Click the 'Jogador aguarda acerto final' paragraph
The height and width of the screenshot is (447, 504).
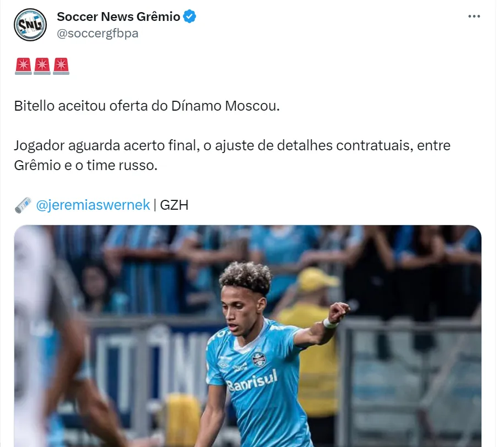tap(232, 155)
